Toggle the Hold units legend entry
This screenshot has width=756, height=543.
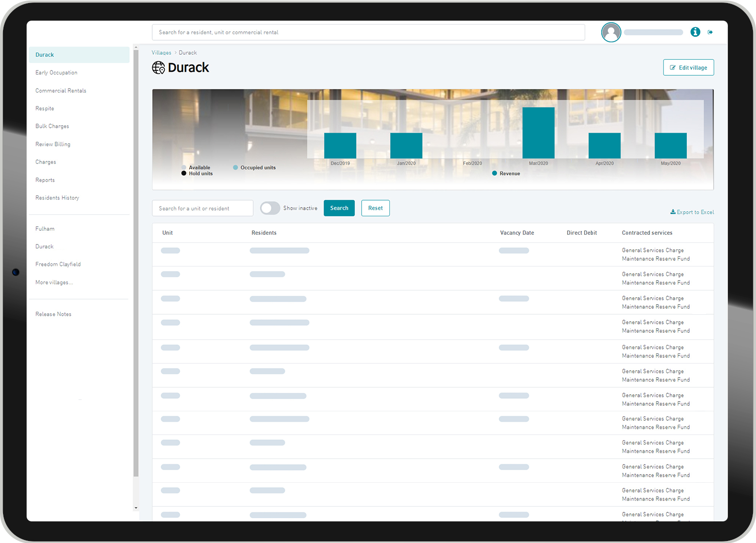coord(197,173)
